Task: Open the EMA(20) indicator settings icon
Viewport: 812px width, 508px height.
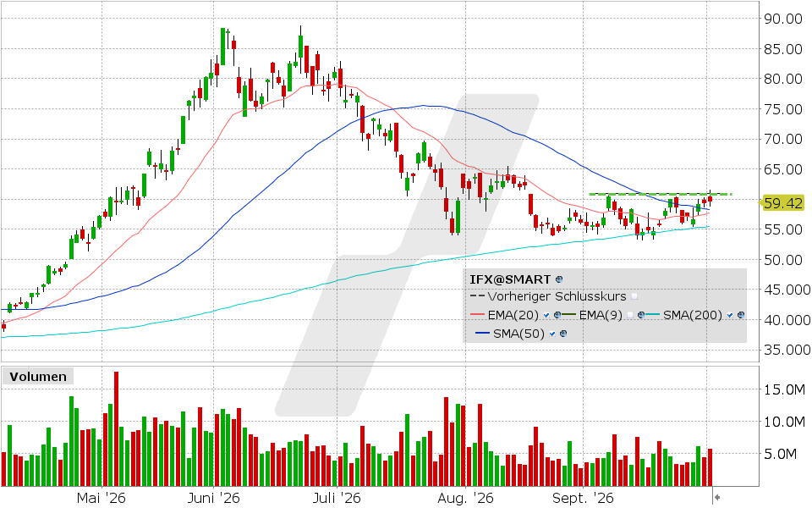Action: tap(557, 315)
